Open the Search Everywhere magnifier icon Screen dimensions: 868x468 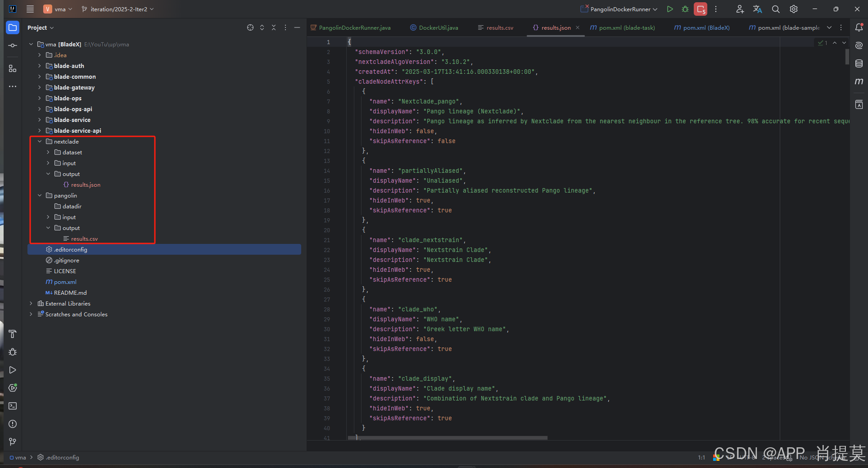(x=775, y=9)
